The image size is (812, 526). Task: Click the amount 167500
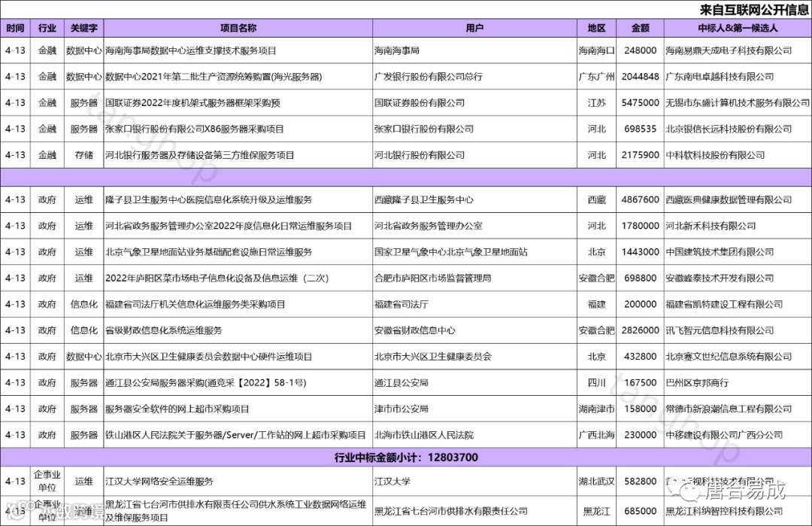coord(640,382)
